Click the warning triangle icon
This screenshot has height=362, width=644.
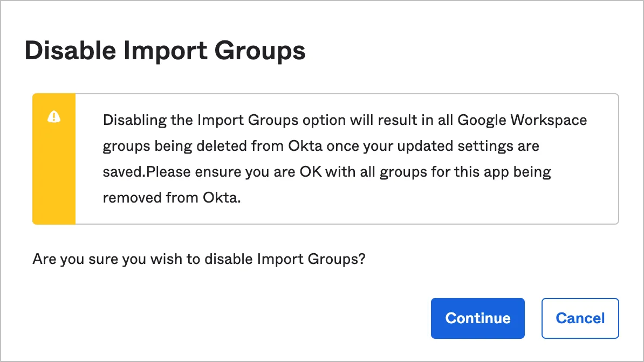(x=54, y=116)
